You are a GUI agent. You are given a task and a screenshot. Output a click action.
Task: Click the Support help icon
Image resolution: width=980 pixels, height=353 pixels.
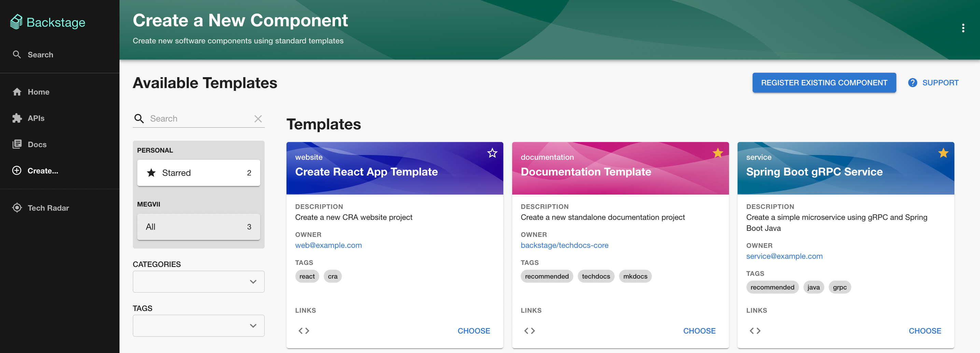(912, 83)
